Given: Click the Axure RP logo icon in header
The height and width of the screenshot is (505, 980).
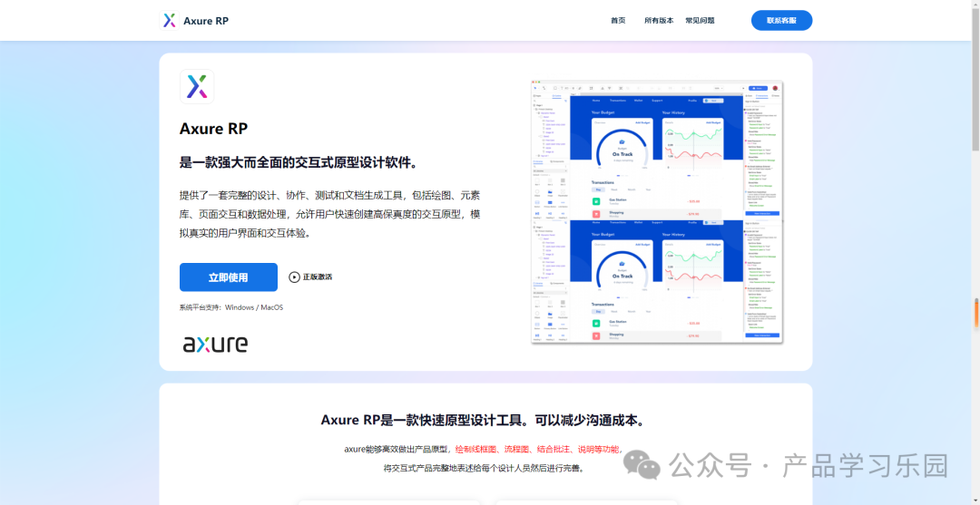Looking at the screenshot, I should 170,21.
